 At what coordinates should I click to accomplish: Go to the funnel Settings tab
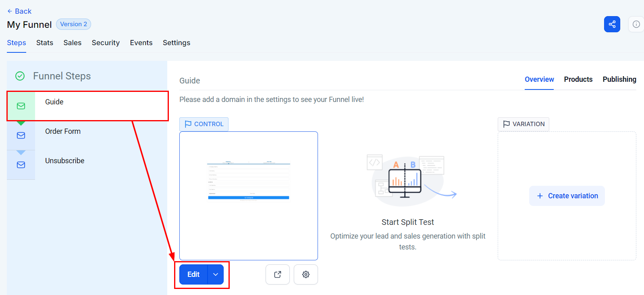tap(177, 43)
